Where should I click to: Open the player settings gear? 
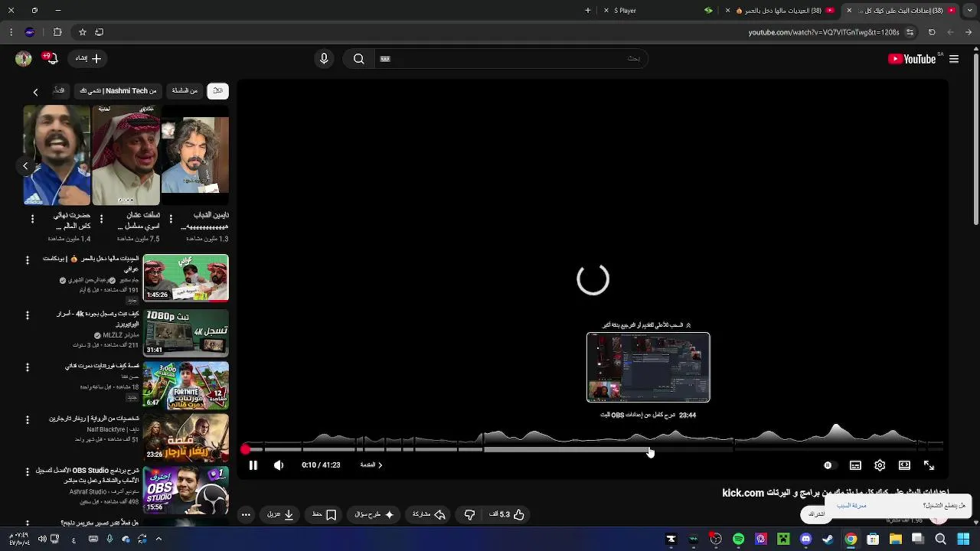click(x=880, y=465)
